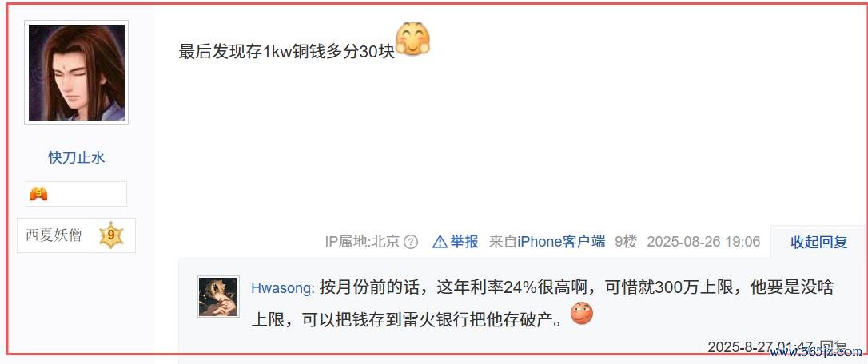Click the www.365jz.com watermark
Viewport: 868px width, 364px height.
[817, 352]
